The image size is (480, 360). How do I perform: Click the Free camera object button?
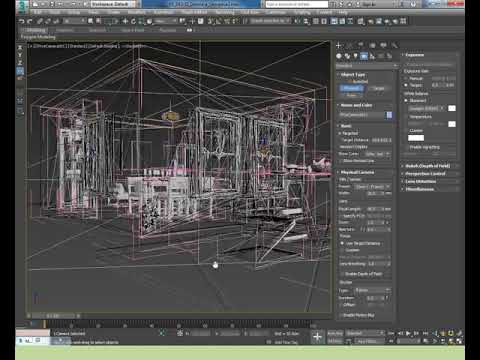tap(352, 95)
